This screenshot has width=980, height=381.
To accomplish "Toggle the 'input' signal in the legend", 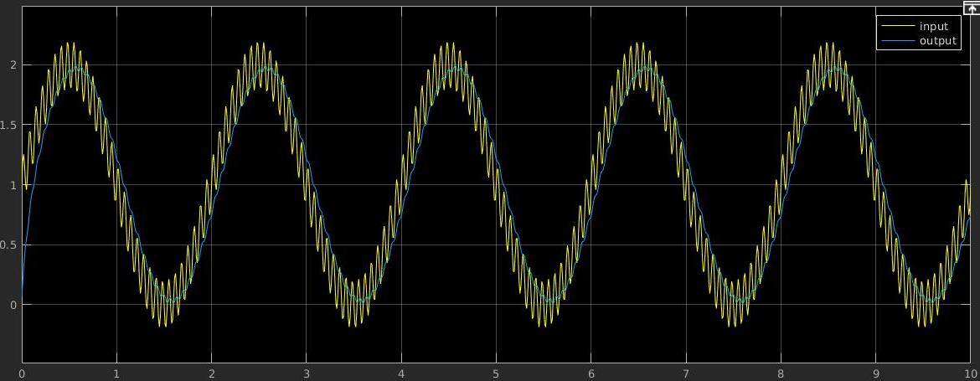I will pos(933,26).
